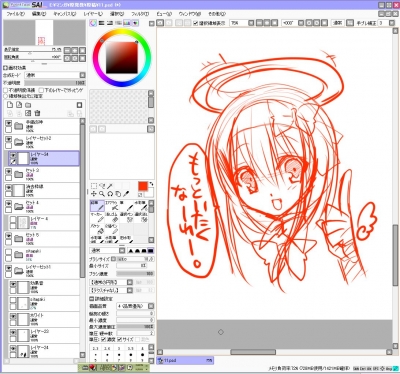Open the drawing quality dropdown
The height and width of the screenshot is (374, 400).
click(135, 306)
